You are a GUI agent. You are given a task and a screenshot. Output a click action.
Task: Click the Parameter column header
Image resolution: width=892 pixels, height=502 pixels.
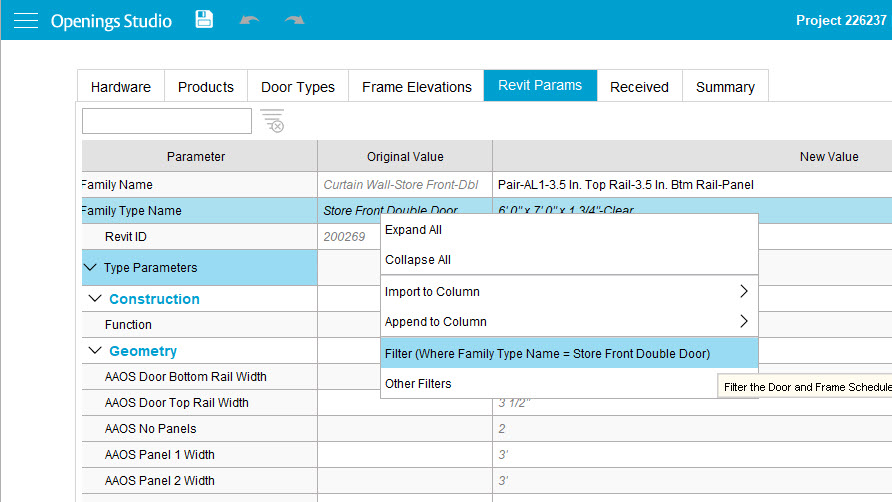196,157
